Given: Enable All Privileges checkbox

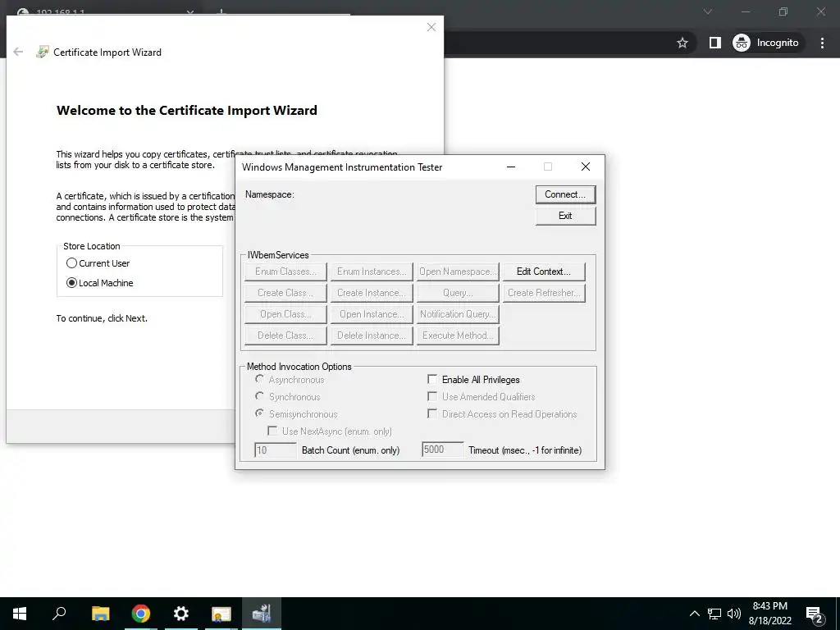Looking at the screenshot, I should pos(432,379).
